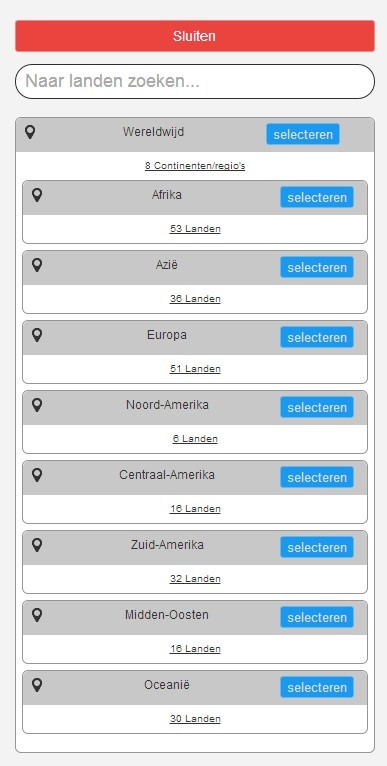Screen dimensions: 387x766
Task: Select Zuid-Amerika with its selecteren button
Action: pos(317,547)
